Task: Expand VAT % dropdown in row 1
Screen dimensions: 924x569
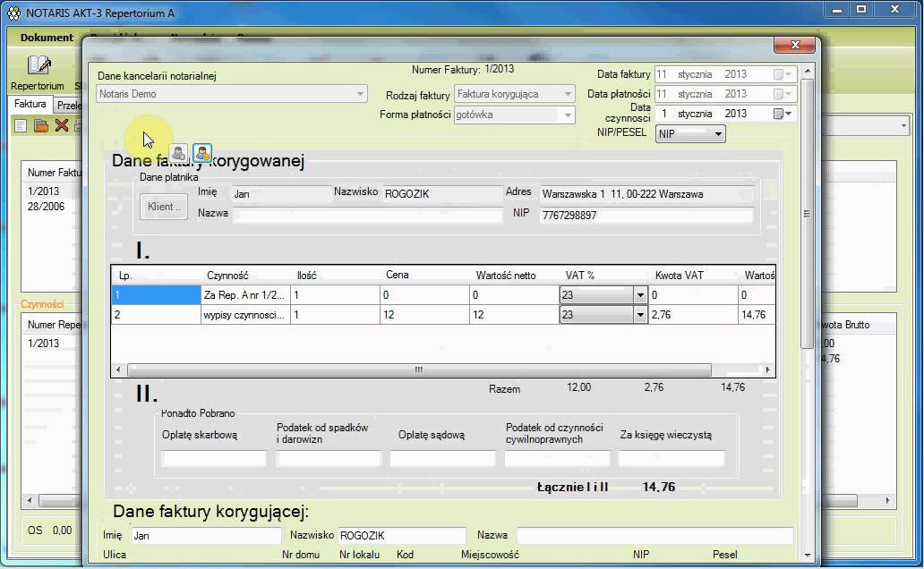Action: click(x=640, y=295)
